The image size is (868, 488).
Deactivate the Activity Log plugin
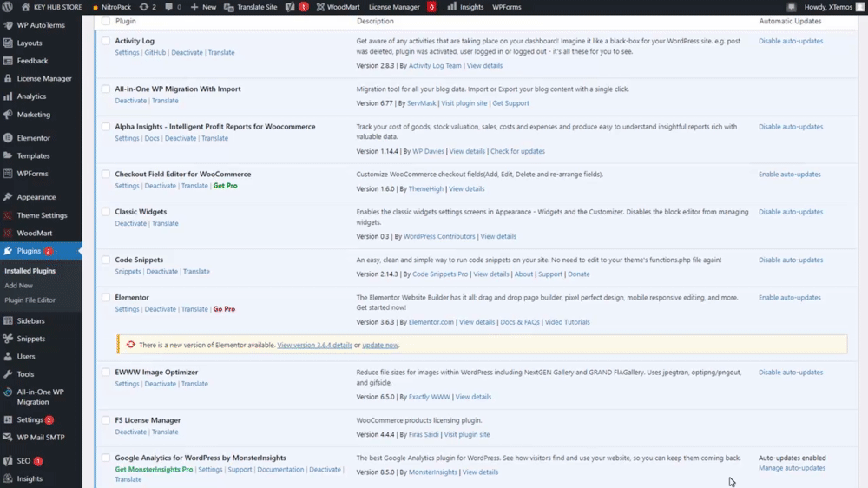point(187,53)
